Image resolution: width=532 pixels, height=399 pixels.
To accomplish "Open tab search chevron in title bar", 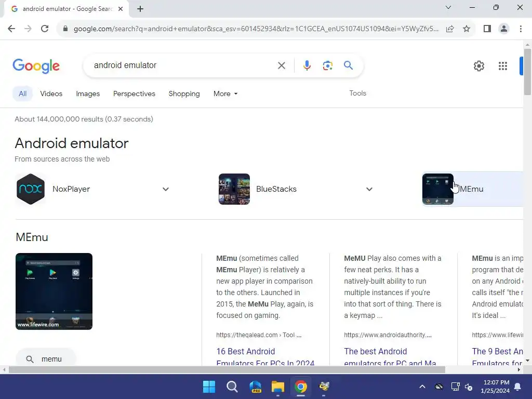I will 448,7.
